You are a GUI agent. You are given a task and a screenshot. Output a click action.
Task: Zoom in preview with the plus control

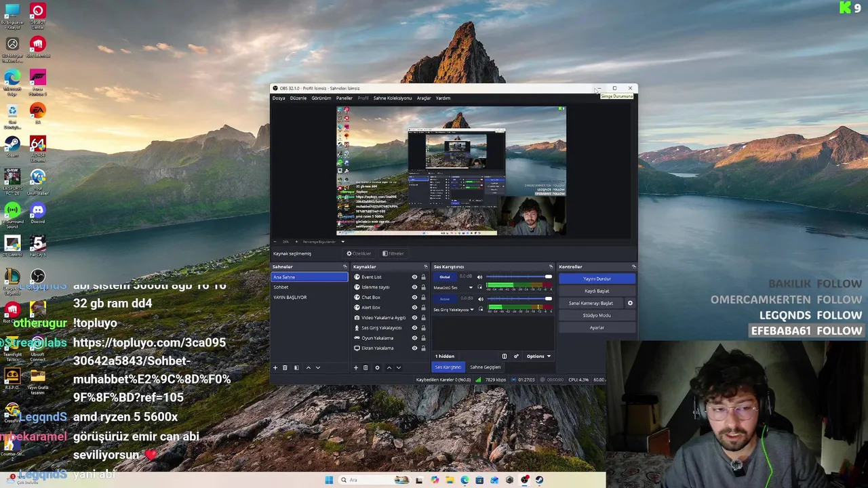tap(296, 242)
